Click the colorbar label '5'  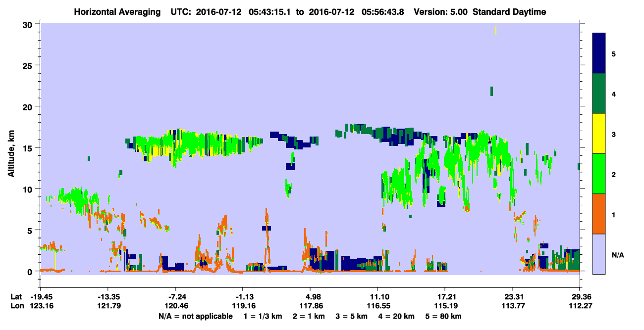click(614, 53)
